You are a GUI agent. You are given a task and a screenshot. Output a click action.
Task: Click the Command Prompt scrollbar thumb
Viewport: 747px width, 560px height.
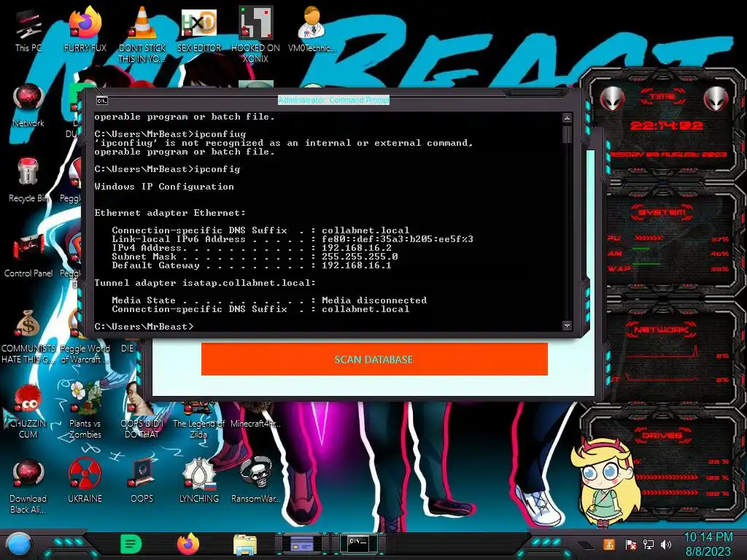point(567,134)
